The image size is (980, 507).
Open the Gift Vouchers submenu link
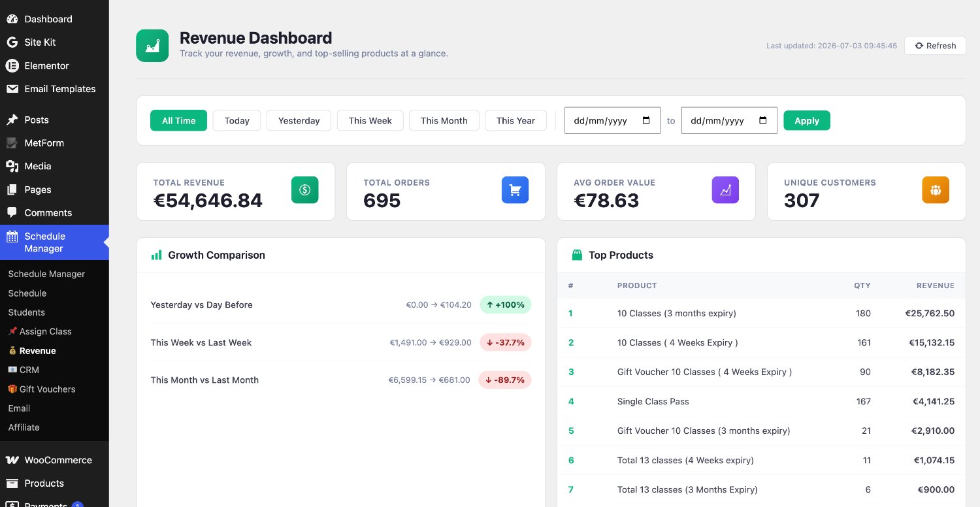pyautogui.click(x=42, y=389)
